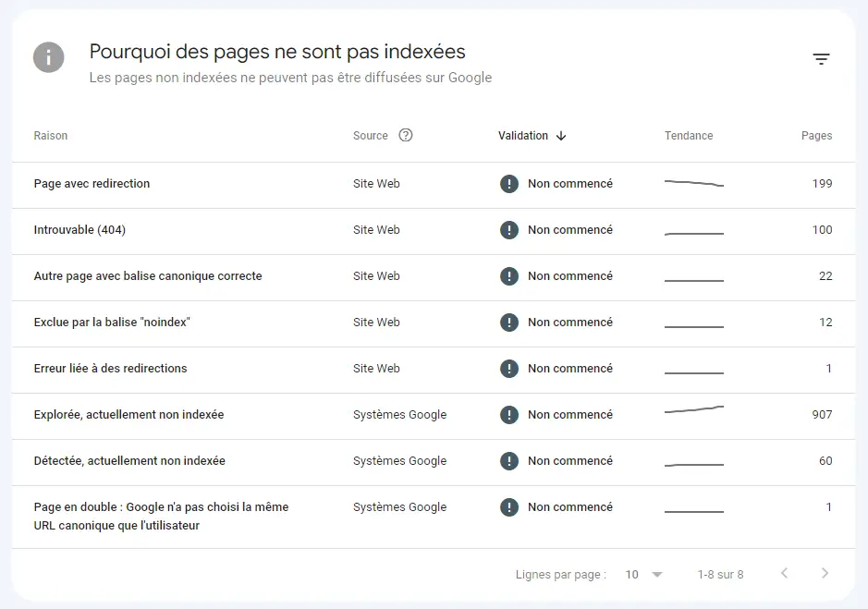This screenshot has width=868, height=609.
Task: Click the Pourquoi des pages ne sont pas indexées title
Action: (277, 52)
